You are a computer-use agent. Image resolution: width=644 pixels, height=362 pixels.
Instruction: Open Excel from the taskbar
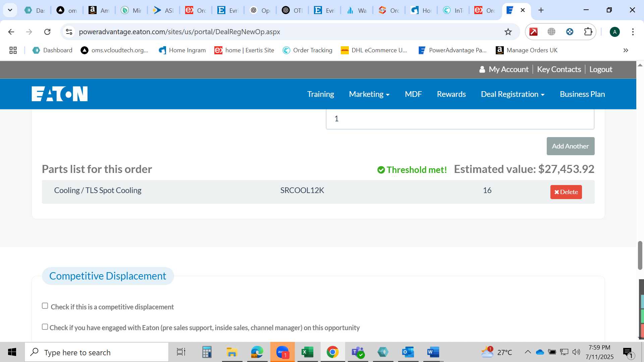(x=307, y=352)
